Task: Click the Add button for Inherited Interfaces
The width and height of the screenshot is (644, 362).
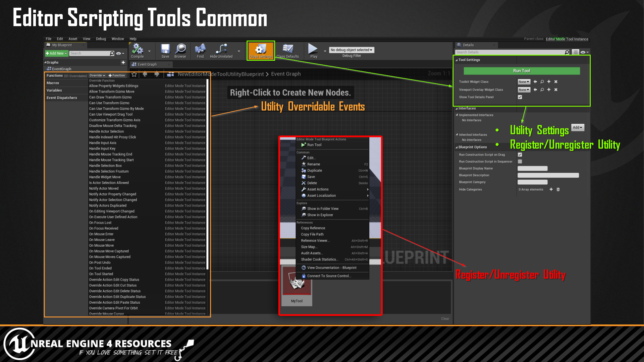Action: point(578,127)
